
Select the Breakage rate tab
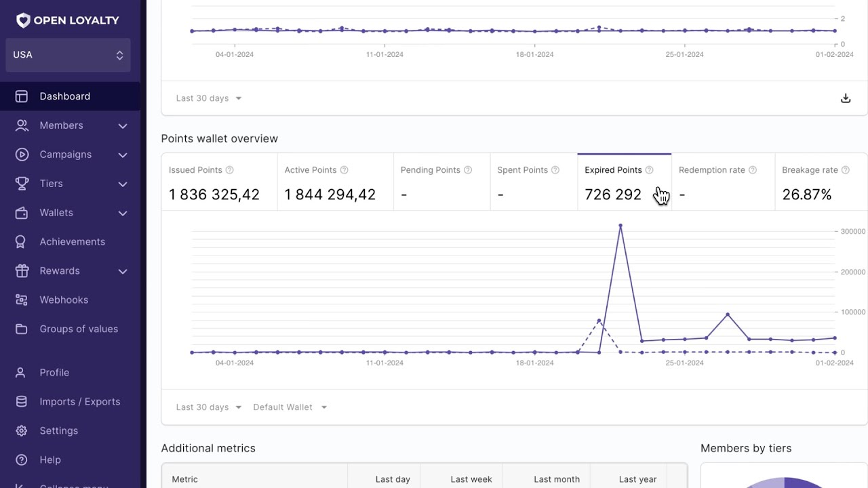tap(821, 182)
